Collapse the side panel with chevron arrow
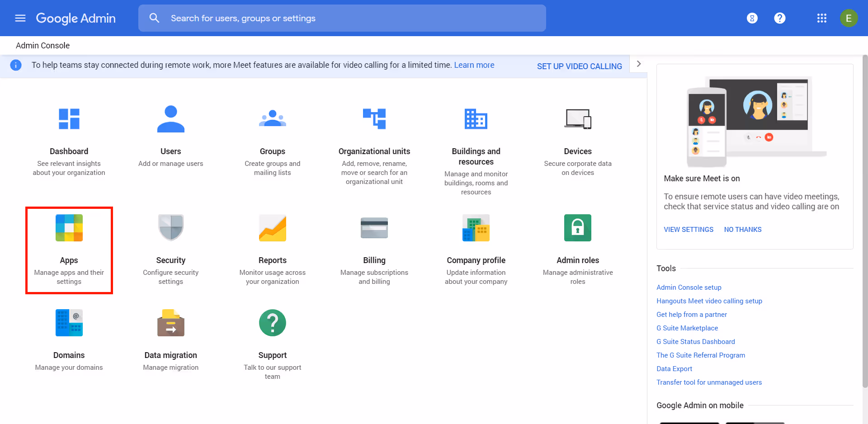Image resolution: width=868 pixels, height=424 pixels. 639,64
